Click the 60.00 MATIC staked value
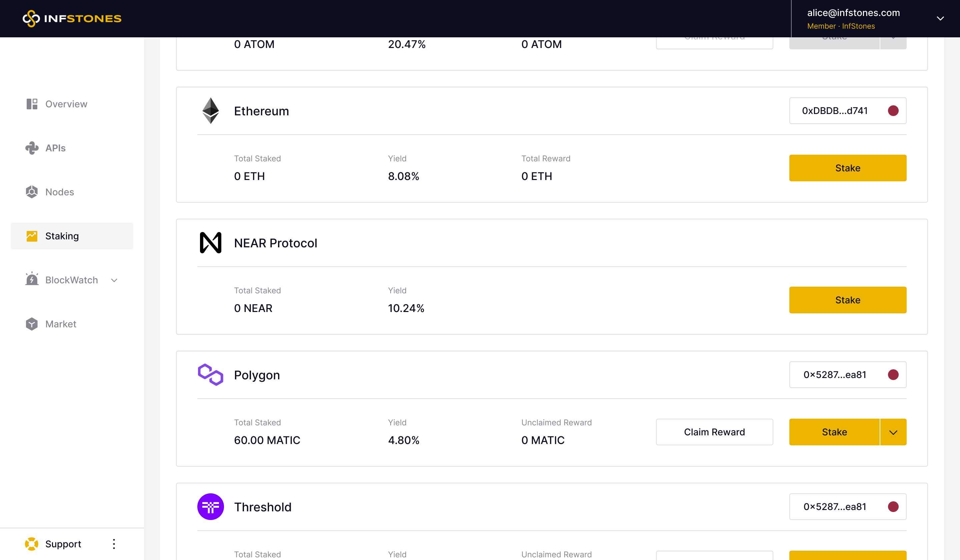This screenshot has width=960, height=560. coord(267,440)
